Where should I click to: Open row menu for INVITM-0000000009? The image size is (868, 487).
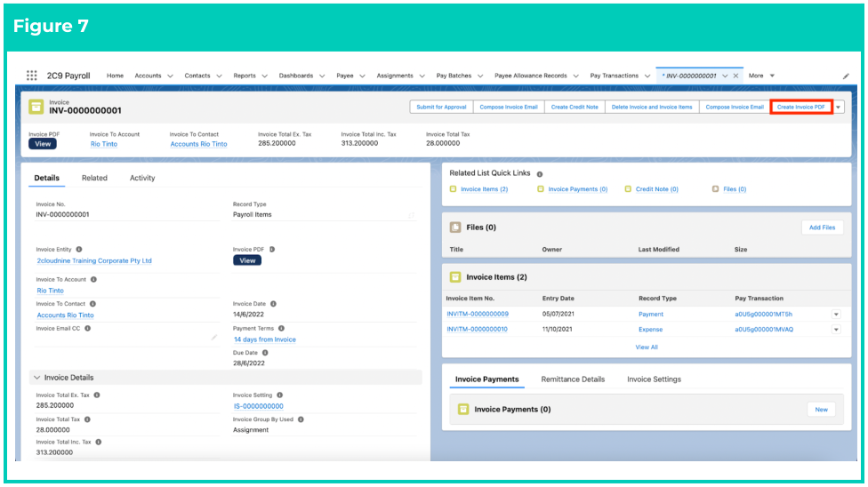(837, 315)
